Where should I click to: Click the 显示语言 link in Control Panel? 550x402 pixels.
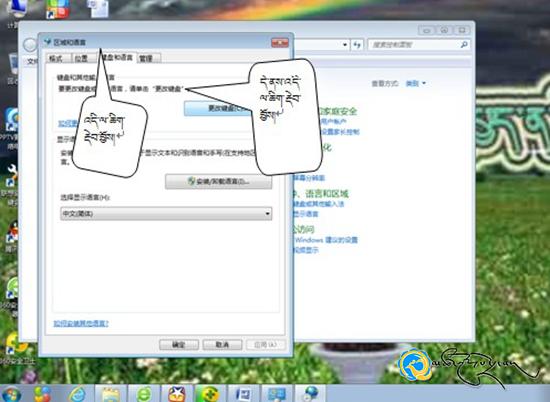pyautogui.click(x=306, y=214)
